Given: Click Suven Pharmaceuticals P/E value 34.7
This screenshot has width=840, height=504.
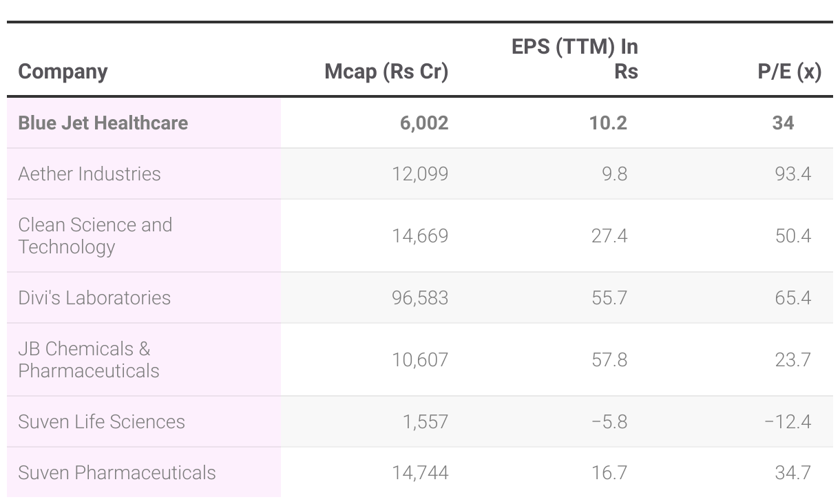Looking at the screenshot, I should click(792, 472).
